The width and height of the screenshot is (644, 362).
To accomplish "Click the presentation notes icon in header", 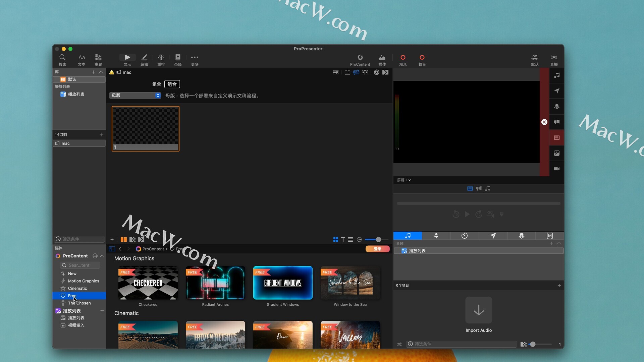I will point(347,72).
